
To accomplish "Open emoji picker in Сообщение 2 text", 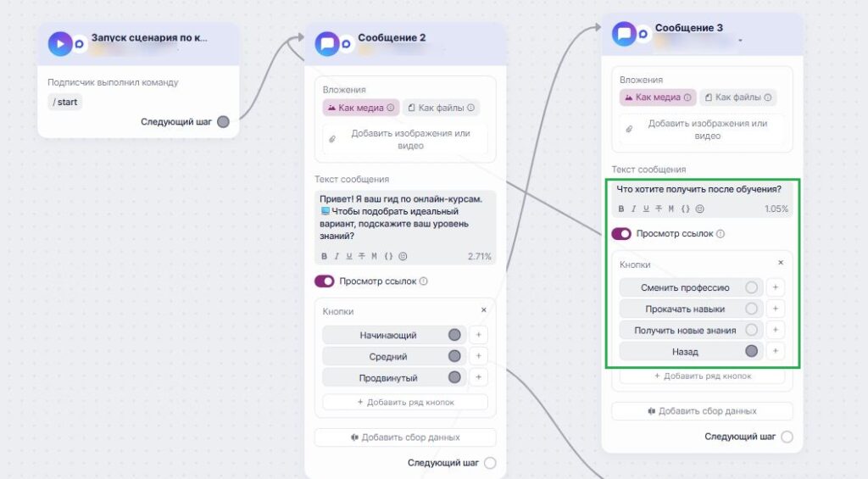I will click(403, 256).
